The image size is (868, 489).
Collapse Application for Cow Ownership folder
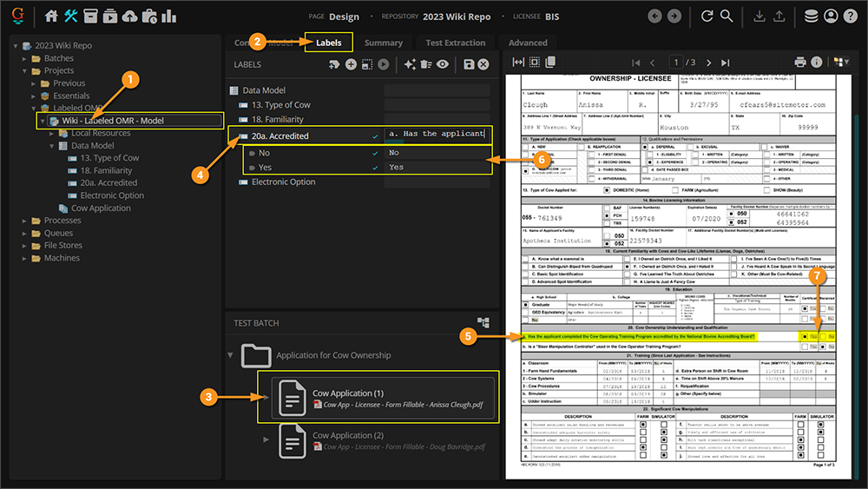(231, 355)
